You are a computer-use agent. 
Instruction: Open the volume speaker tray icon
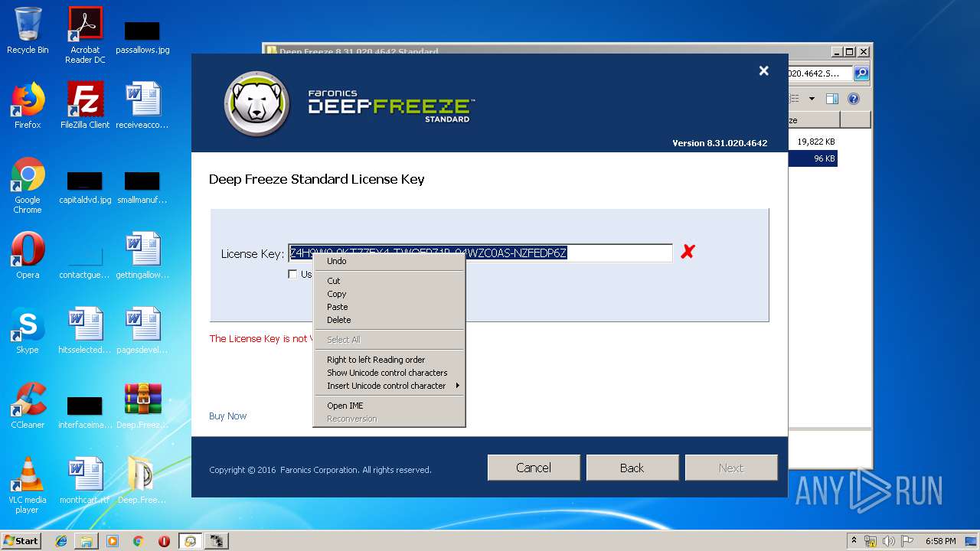[x=889, y=541]
